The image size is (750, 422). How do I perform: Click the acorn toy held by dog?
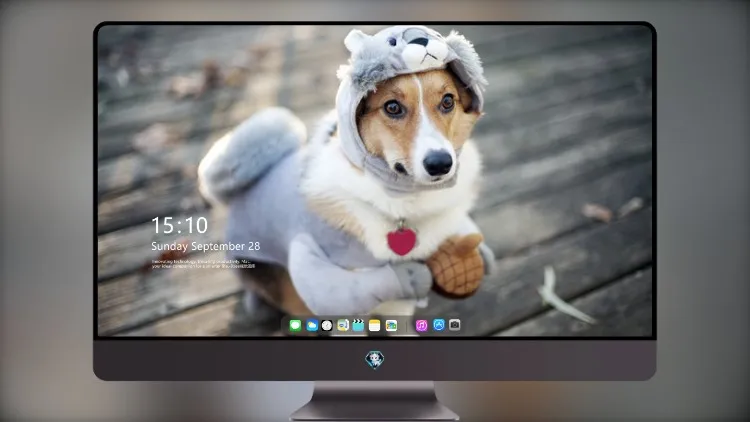pos(456,265)
